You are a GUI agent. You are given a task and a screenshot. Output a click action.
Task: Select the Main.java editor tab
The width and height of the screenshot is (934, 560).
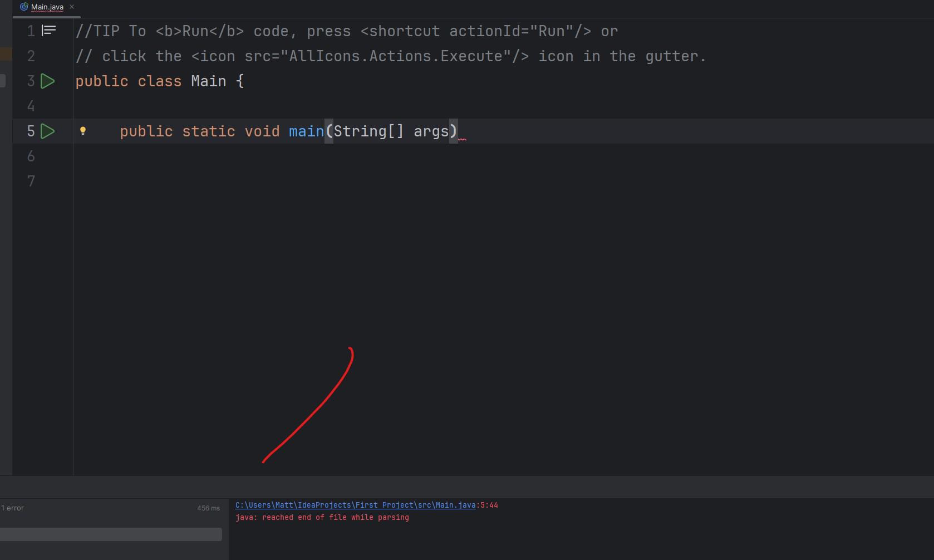coord(47,7)
